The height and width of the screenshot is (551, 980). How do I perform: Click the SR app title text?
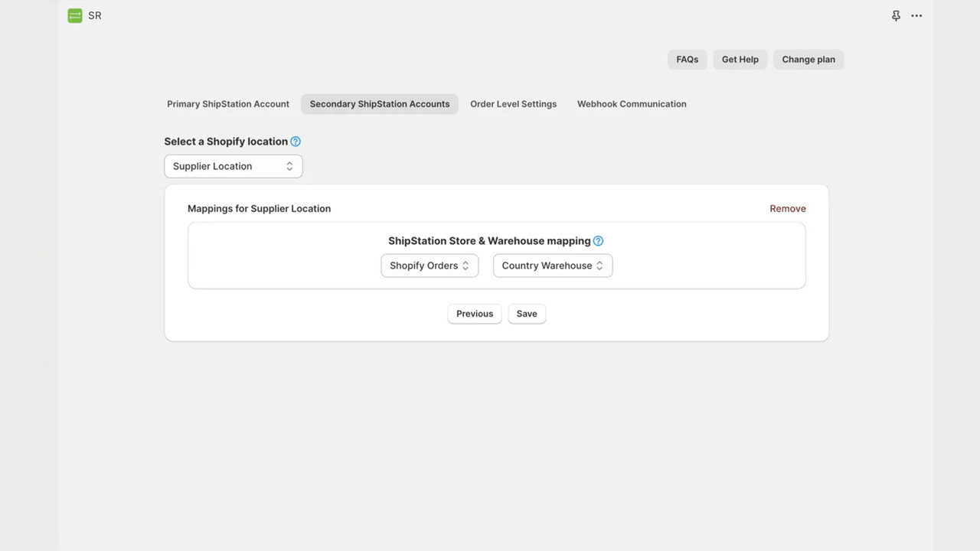tap(95, 15)
